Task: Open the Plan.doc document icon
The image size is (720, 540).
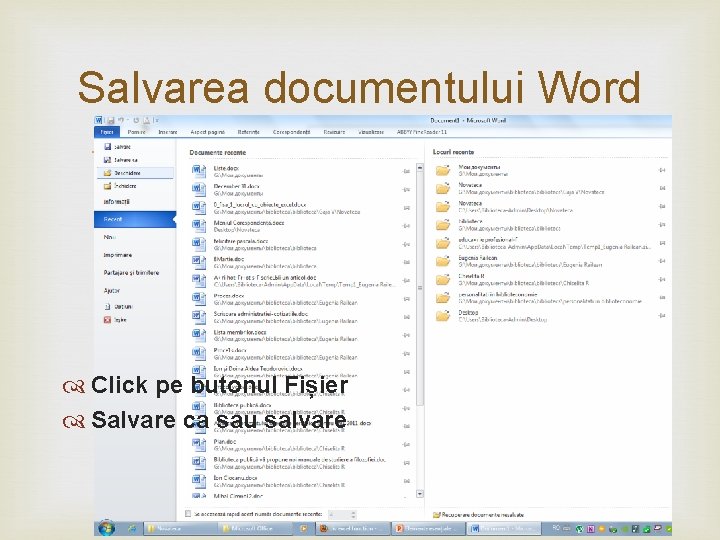Action: coord(199,444)
